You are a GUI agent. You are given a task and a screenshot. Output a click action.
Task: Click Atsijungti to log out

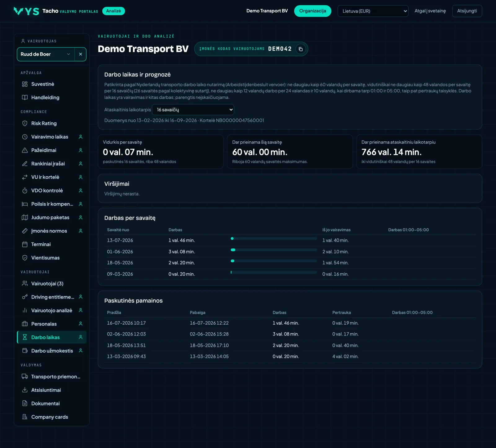(467, 11)
